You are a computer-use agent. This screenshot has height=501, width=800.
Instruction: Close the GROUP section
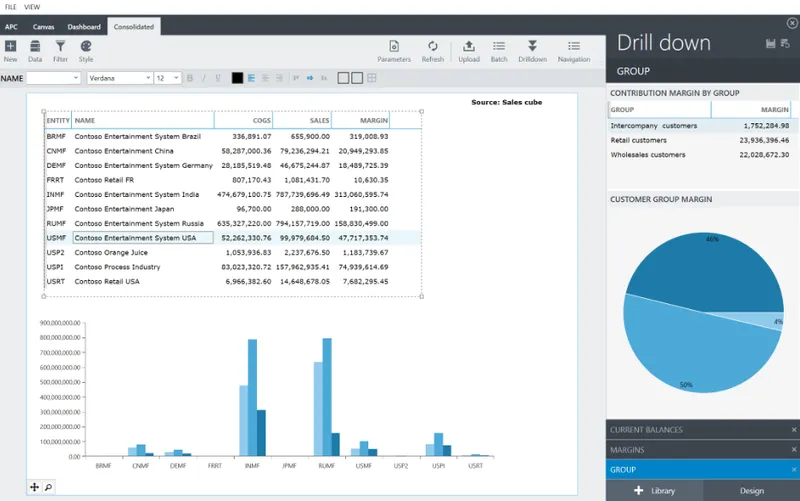point(794,469)
